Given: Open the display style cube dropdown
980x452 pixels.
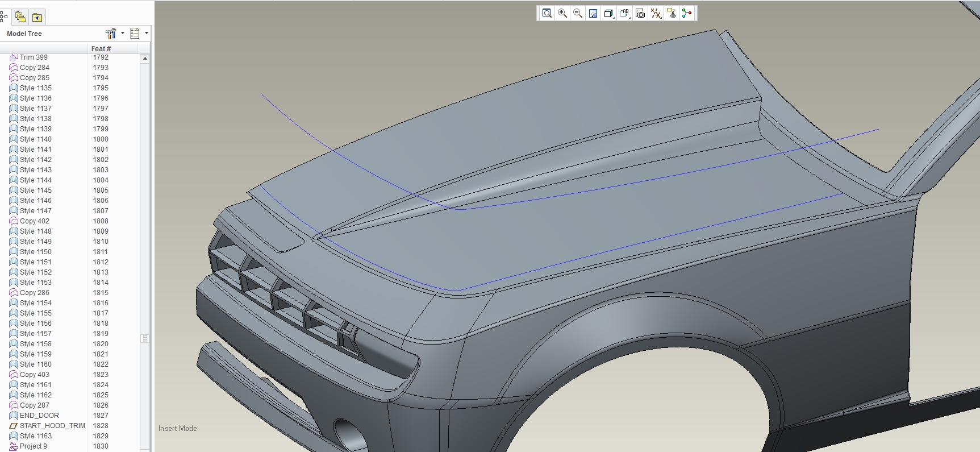Looking at the screenshot, I should pyautogui.click(x=609, y=13).
